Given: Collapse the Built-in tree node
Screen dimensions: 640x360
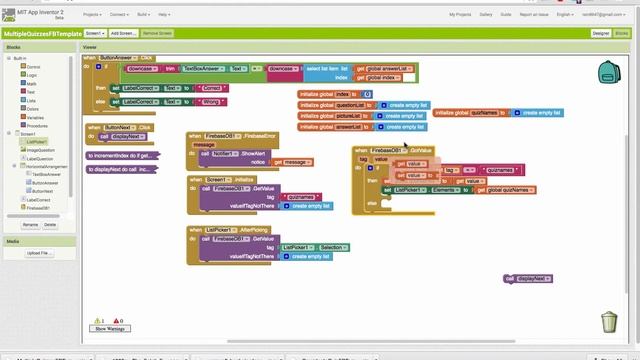Looking at the screenshot, I should [x=9, y=58].
